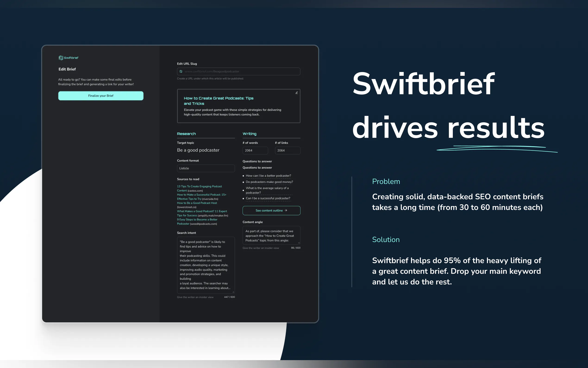Click the small icon inside URL slug field
Viewport: 588px width, 368px height.
(181, 71)
